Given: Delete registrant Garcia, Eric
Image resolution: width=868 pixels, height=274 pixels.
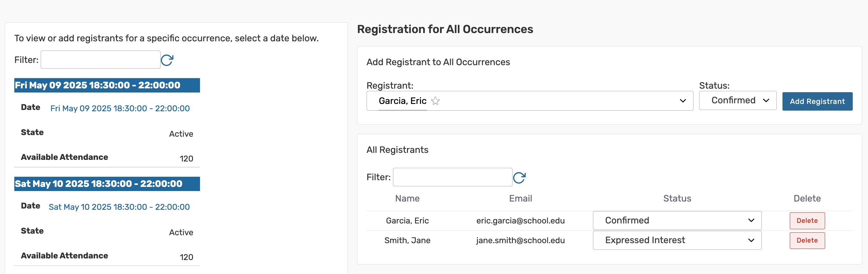Looking at the screenshot, I should point(807,220).
